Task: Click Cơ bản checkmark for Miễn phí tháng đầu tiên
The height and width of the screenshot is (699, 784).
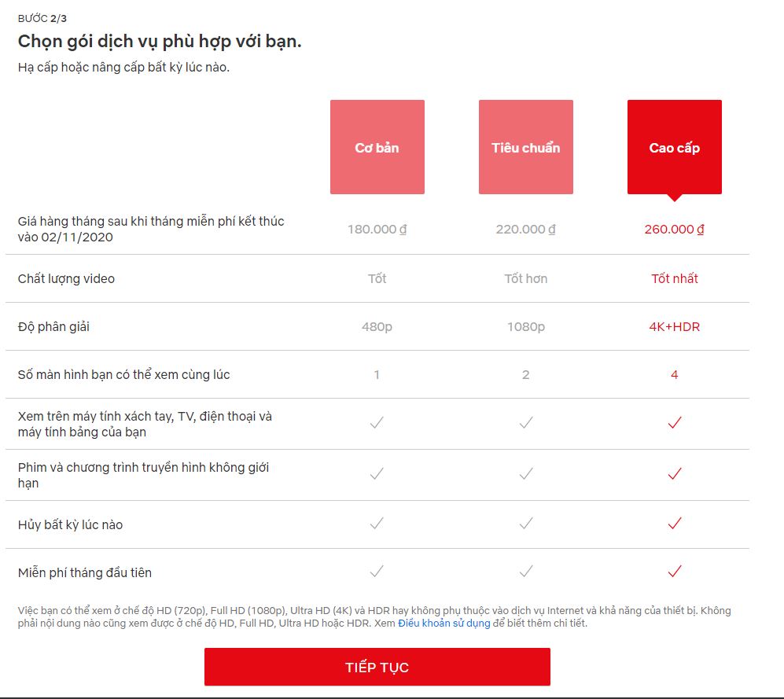Action: click(377, 572)
